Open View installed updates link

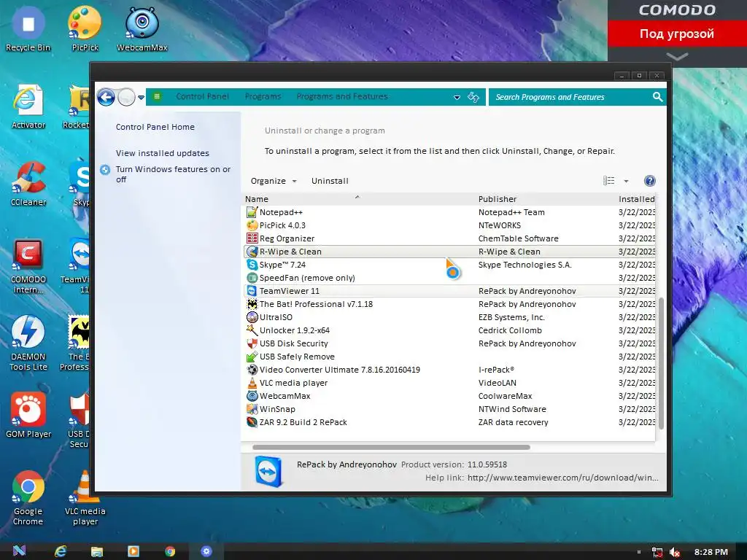click(x=163, y=153)
